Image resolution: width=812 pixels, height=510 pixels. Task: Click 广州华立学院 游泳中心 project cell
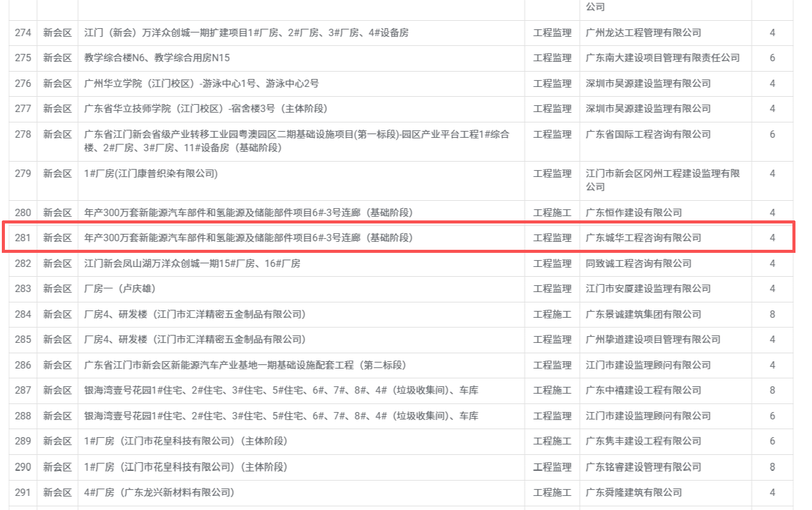pyautogui.click(x=201, y=83)
